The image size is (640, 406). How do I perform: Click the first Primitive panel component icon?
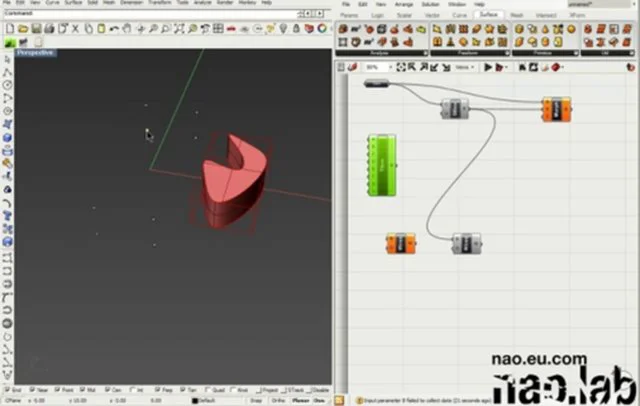click(519, 29)
